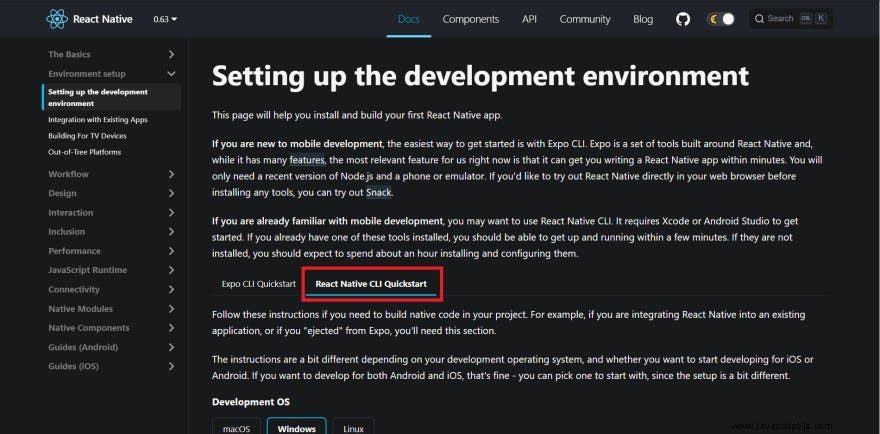Expand the Inclusion sidebar section
This screenshot has height=434, width=880.
[x=111, y=231]
